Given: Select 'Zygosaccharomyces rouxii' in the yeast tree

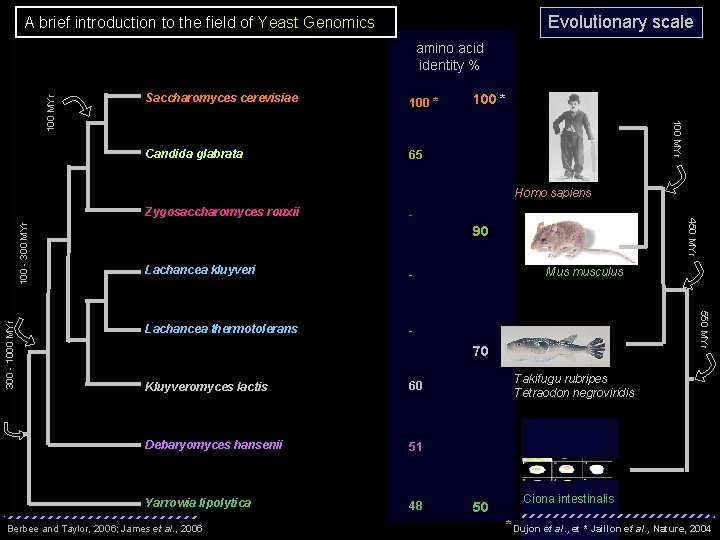Looking at the screenshot, I should [222, 212].
